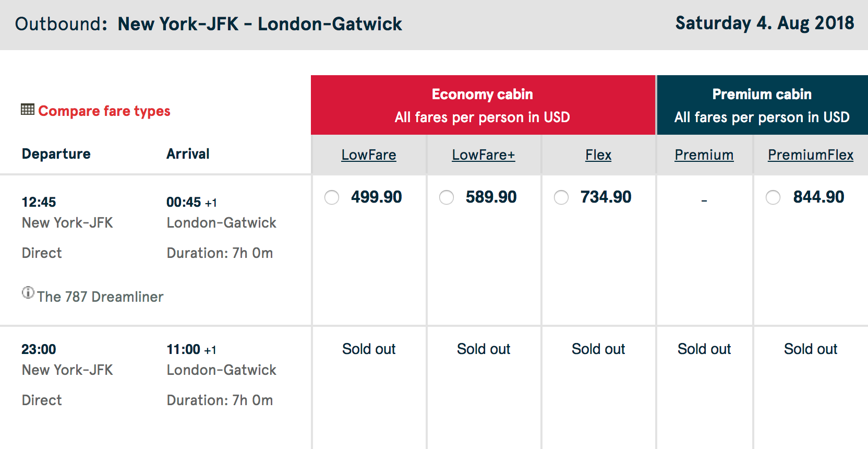Click the 12:45 departure time
Image resolution: width=868 pixels, height=449 pixels.
point(39,202)
